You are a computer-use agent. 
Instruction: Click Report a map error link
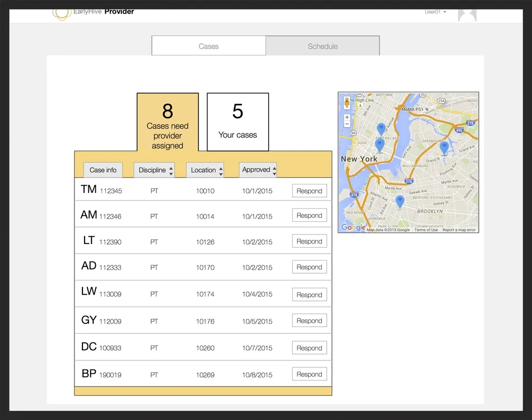[459, 230]
